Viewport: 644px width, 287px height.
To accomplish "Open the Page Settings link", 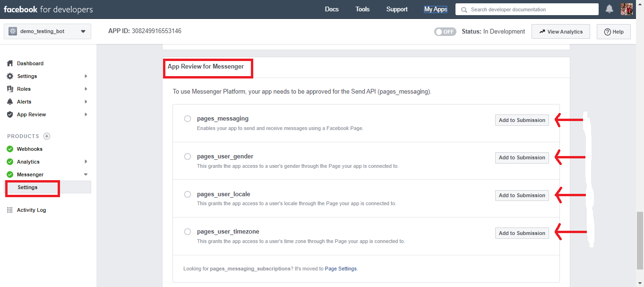I will 341,269.
